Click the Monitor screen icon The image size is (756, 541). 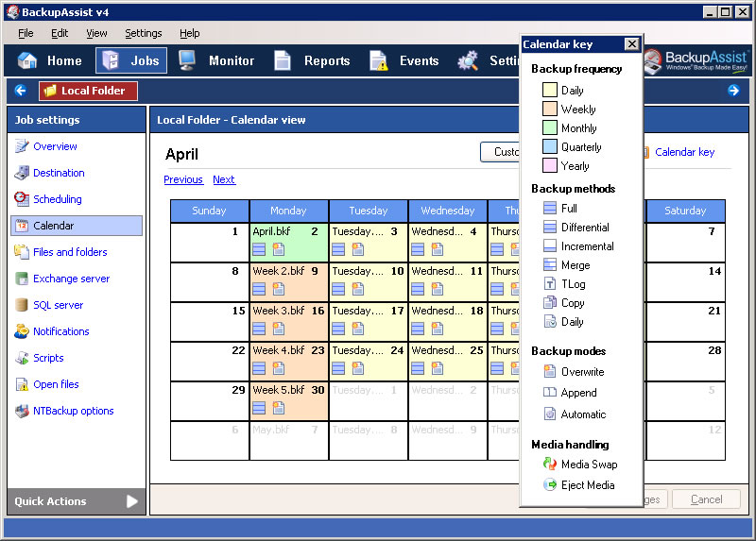click(x=186, y=60)
